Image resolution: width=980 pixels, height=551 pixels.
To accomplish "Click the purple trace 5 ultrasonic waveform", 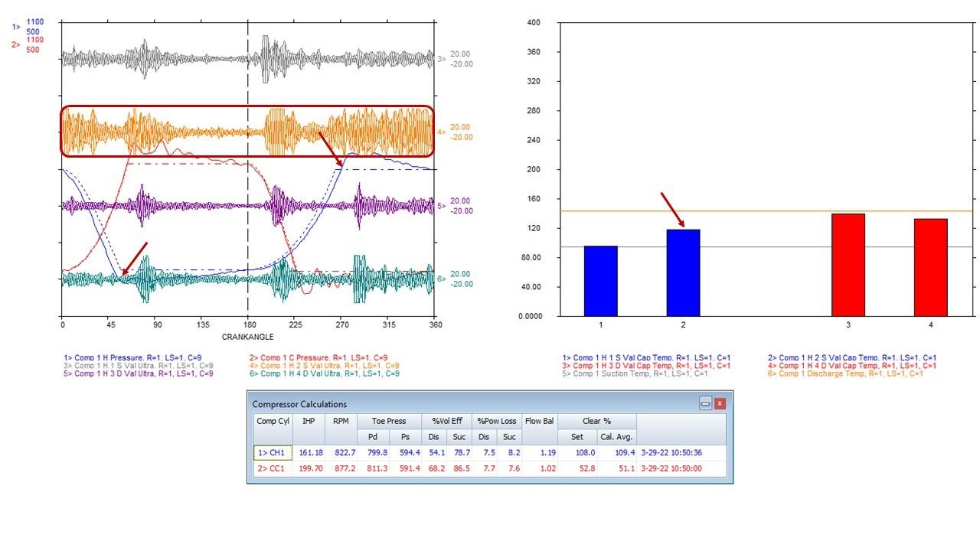I will pos(247,205).
